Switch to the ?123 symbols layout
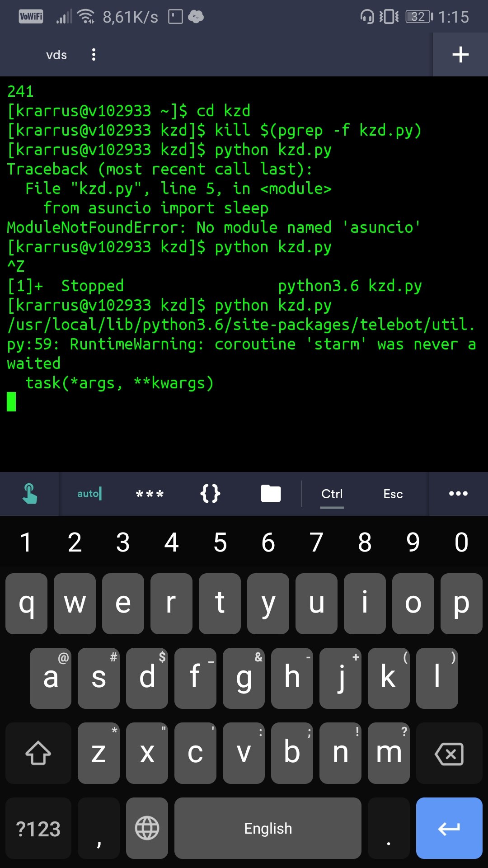Image resolution: width=488 pixels, height=868 pixels. click(x=38, y=828)
